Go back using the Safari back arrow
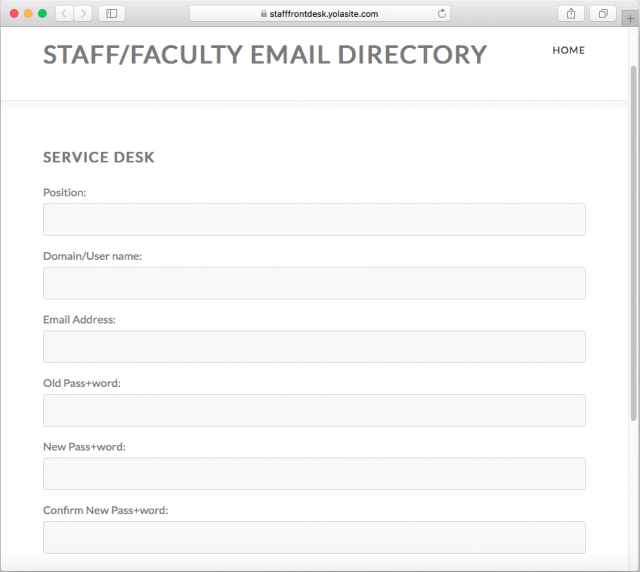Screen dimensions: 640x572 64,13
